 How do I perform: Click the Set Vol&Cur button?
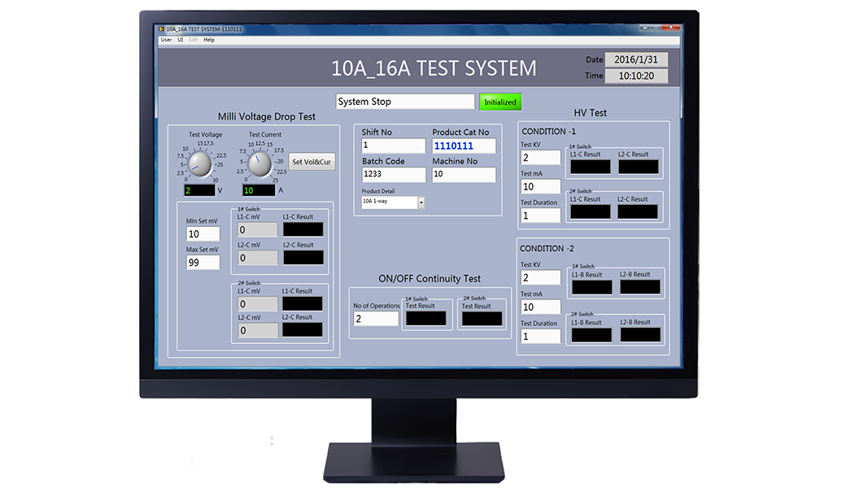click(x=312, y=162)
